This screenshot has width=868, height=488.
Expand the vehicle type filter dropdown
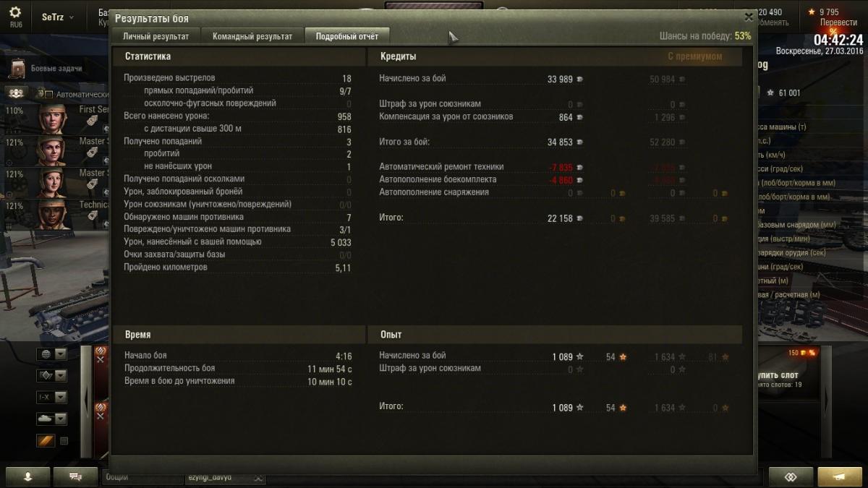click(x=52, y=419)
